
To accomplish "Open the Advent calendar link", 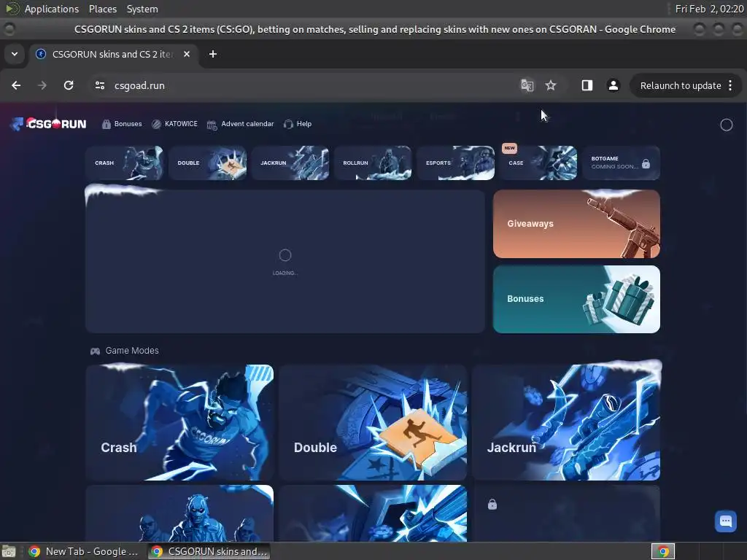I will pos(241,124).
